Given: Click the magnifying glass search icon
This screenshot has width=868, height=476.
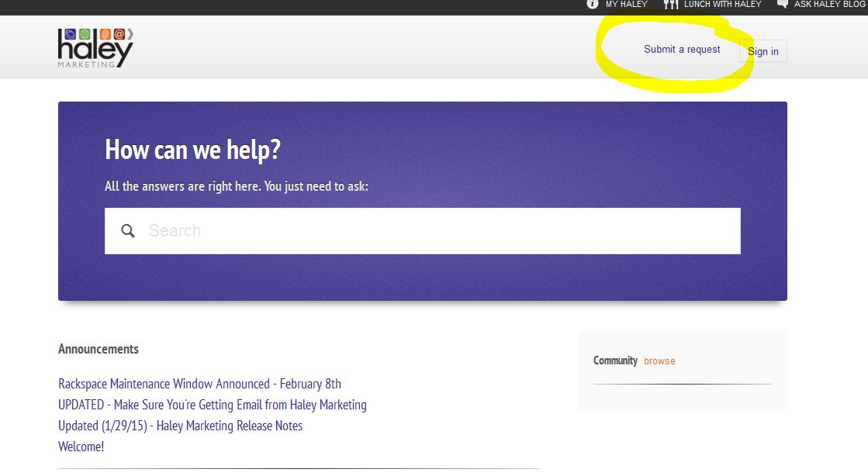Looking at the screenshot, I should (x=128, y=231).
